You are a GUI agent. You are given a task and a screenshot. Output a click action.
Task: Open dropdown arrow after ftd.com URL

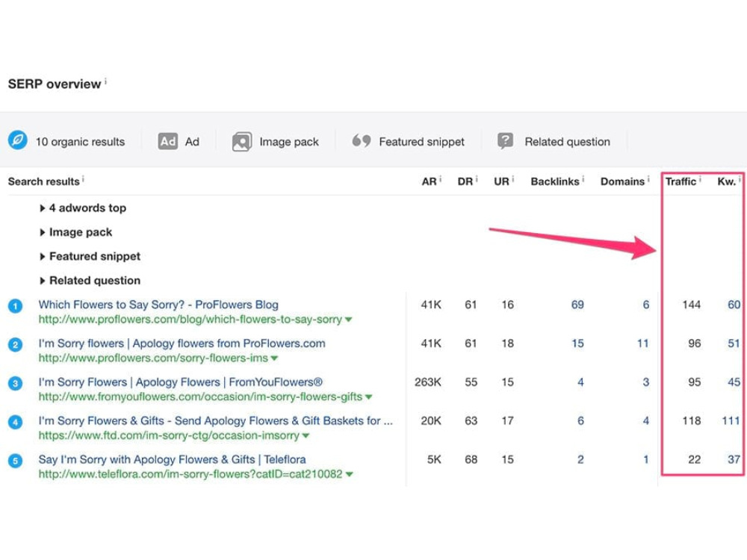coord(306,436)
